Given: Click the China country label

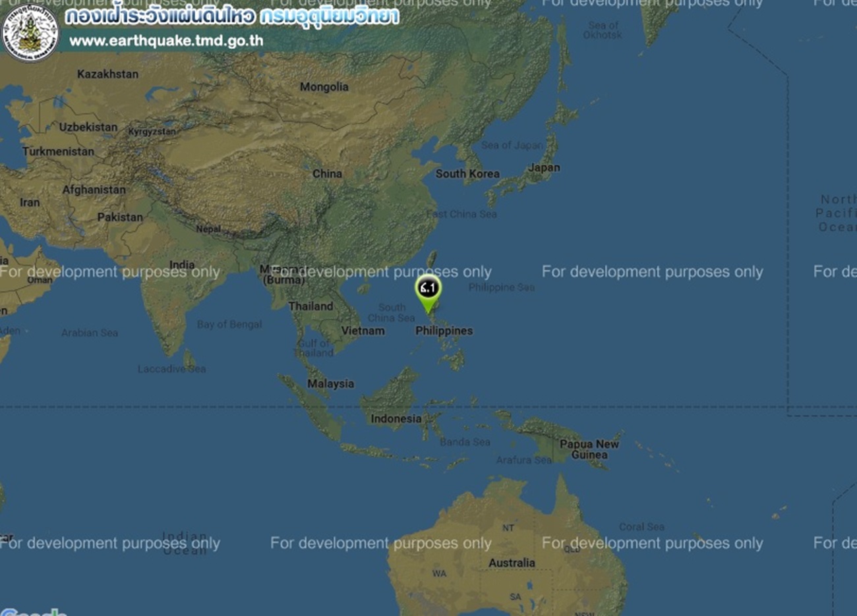Looking at the screenshot, I should click(x=327, y=174).
